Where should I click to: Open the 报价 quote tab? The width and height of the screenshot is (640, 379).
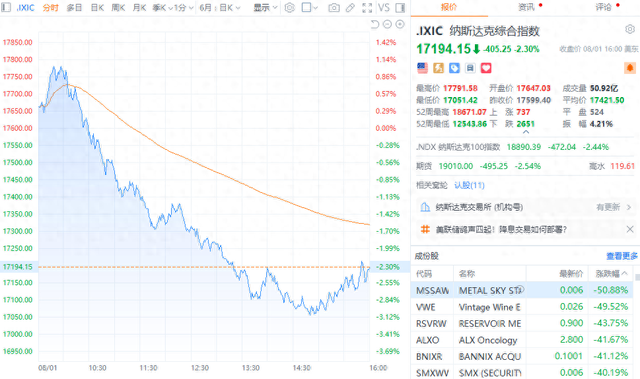coord(449,7)
